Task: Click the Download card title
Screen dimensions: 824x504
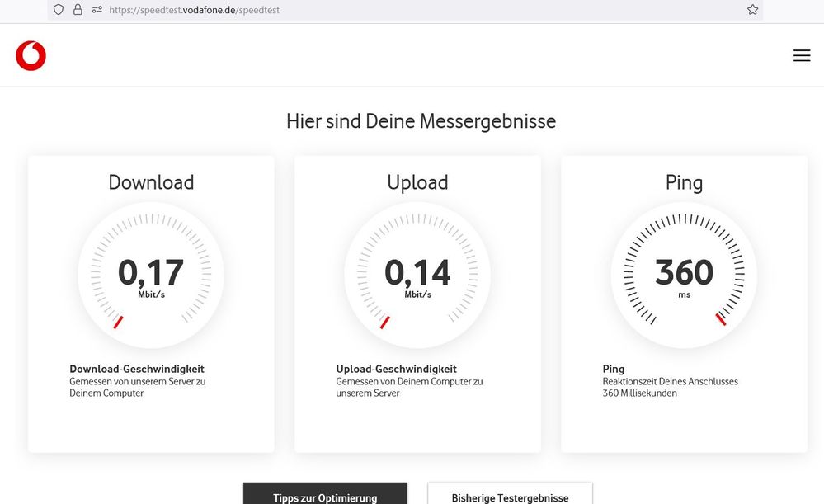Action: [x=151, y=182]
